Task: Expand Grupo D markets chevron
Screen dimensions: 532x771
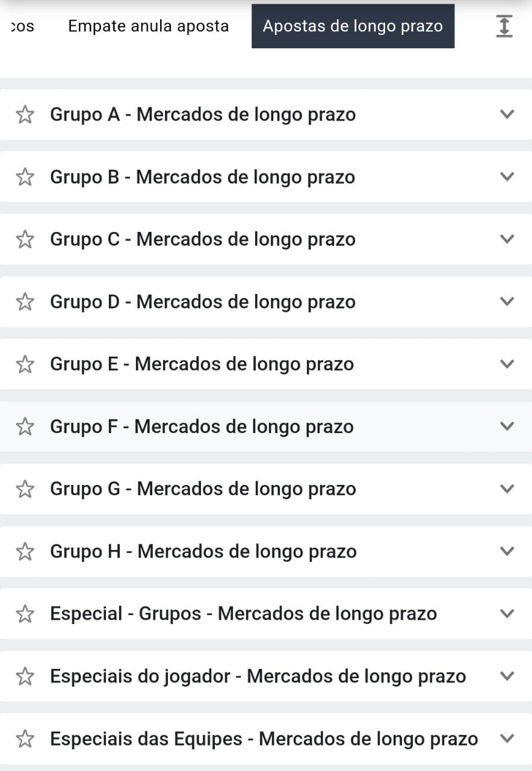Action: point(507,301)
